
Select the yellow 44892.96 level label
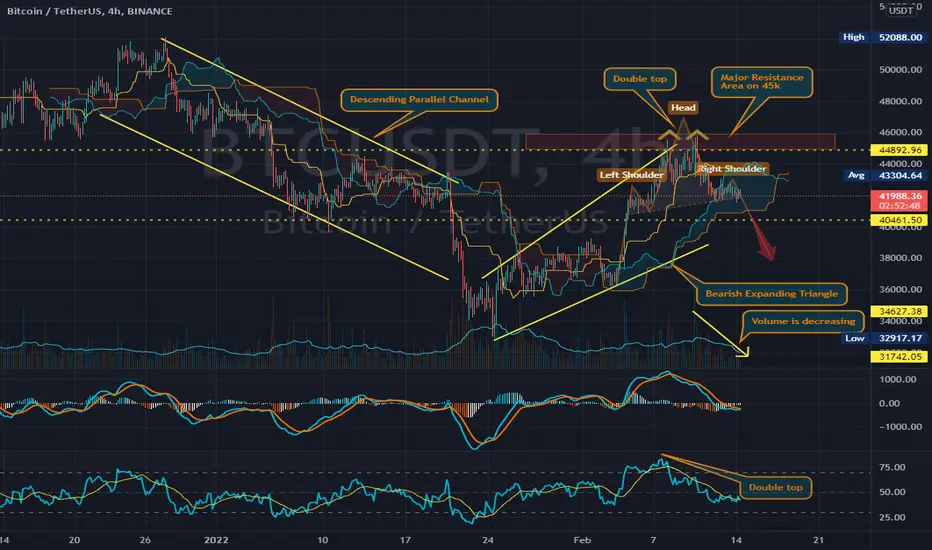point(899,150)
